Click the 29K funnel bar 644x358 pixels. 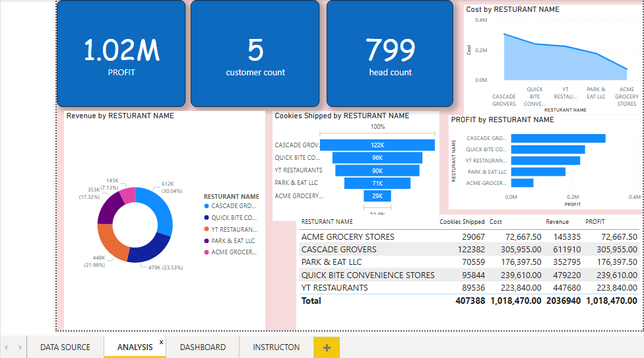click(377, 196)
